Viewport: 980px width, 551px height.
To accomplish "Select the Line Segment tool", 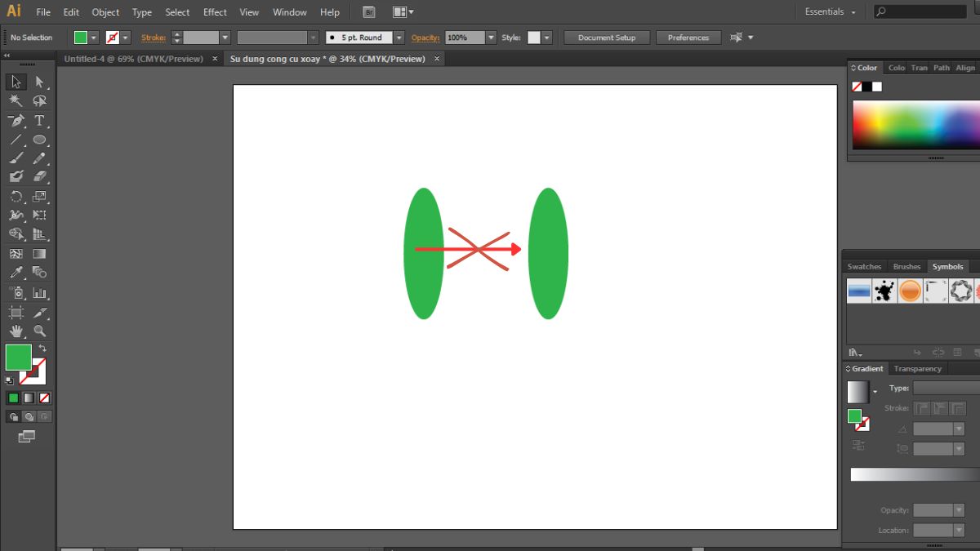I will point(16,139).
